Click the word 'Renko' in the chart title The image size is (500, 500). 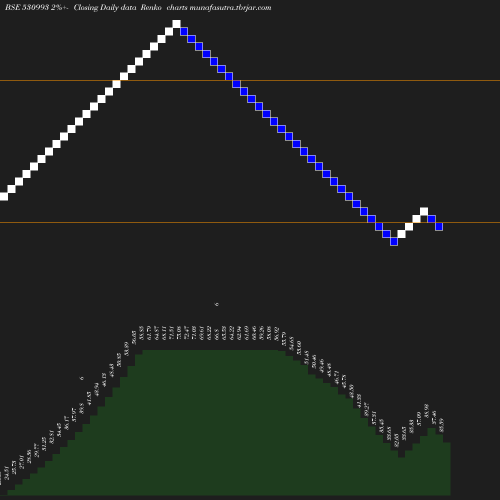(151, 8)
